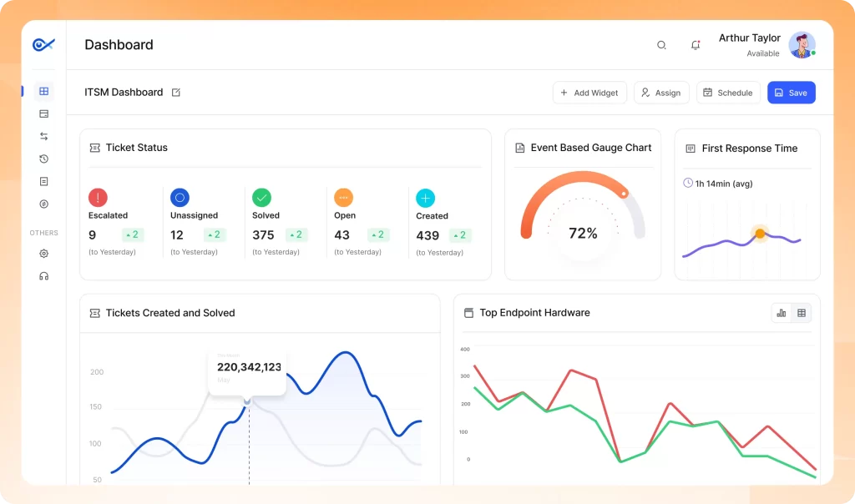Switch Top Endpoint Hardware to chart view
This screenshot has height=504, width=855.
point(782,313)
